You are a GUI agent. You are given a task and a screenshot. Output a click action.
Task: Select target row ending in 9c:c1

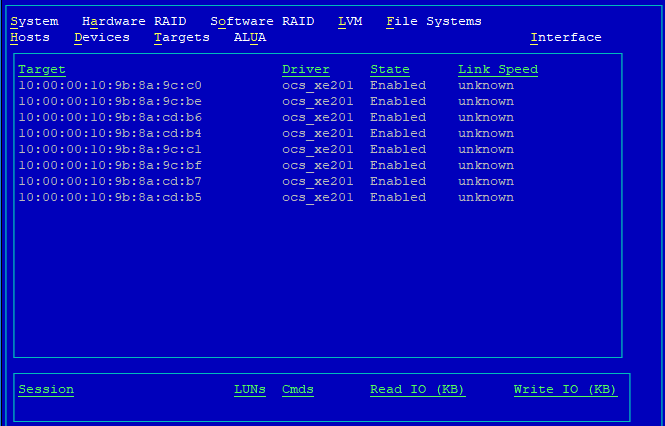(110, 149)
